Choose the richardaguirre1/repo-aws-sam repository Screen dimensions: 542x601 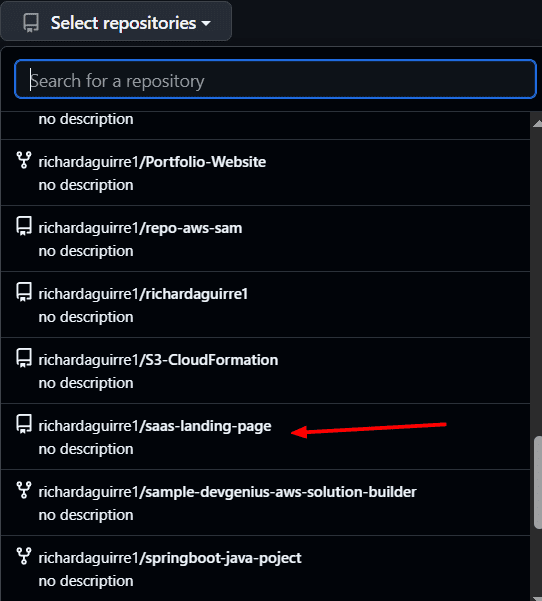point(265,239)
